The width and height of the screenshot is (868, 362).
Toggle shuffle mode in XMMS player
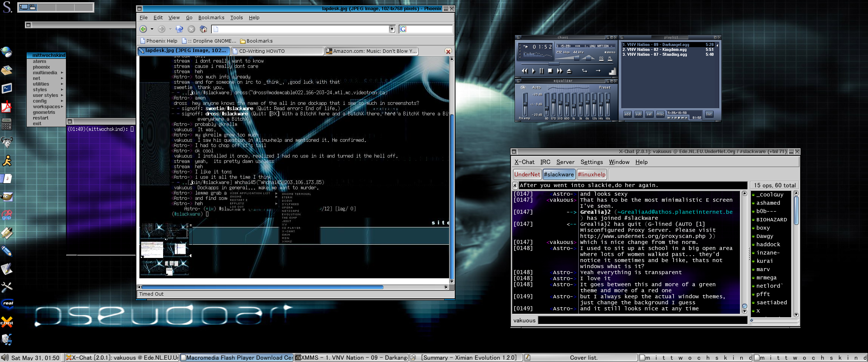(584, 71)
